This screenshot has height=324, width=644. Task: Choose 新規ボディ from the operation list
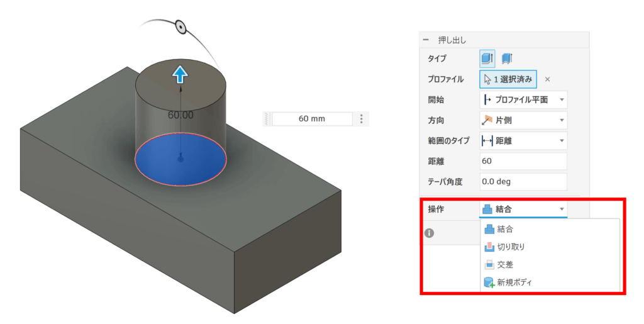(514, 283)
